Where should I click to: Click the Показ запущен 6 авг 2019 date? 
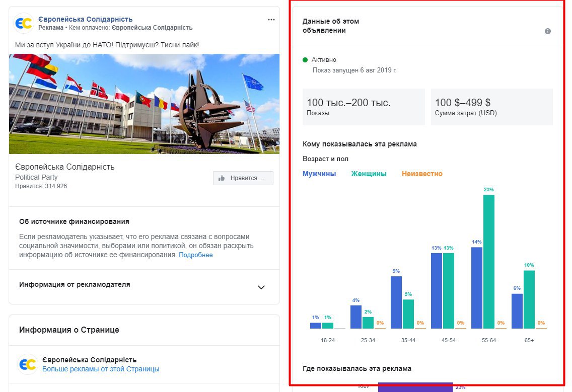(354, 70)
